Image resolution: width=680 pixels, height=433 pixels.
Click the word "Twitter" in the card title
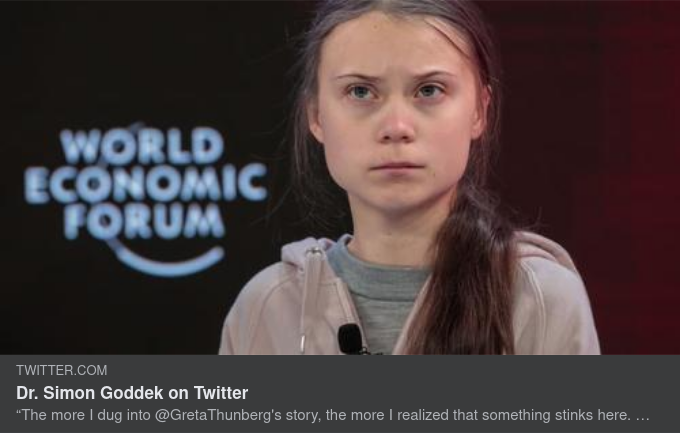(221, 393)
